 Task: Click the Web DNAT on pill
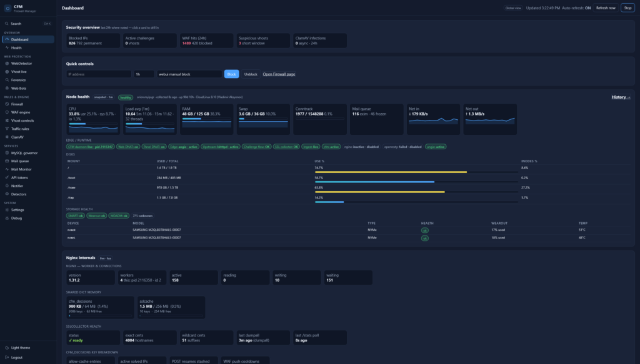128,147
